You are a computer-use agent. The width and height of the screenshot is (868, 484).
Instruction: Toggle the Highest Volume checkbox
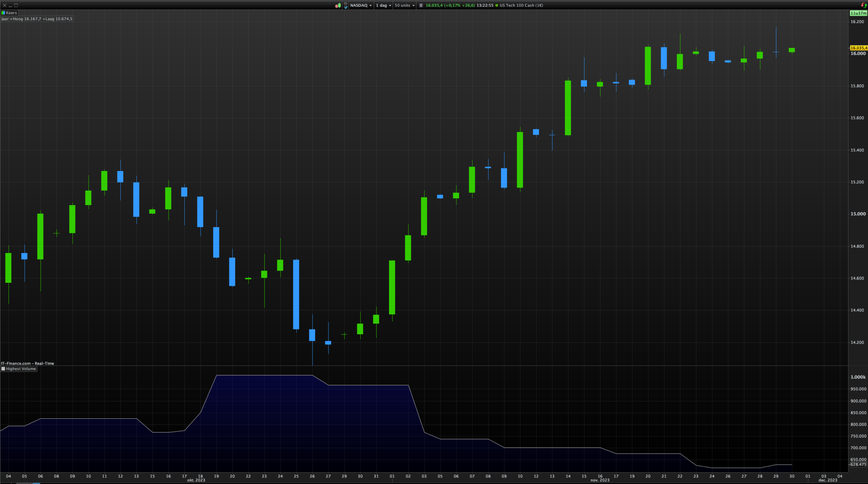pos(3,369)
